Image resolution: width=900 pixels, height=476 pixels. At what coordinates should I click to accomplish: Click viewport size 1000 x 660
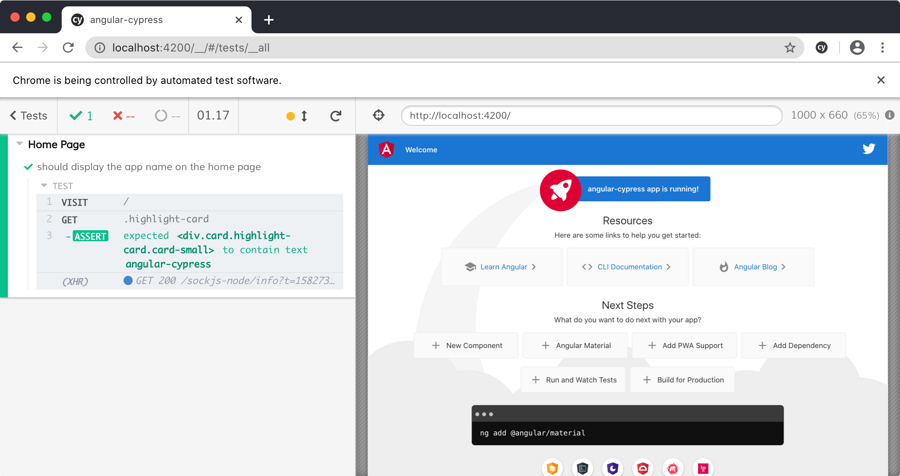point(819,115)
